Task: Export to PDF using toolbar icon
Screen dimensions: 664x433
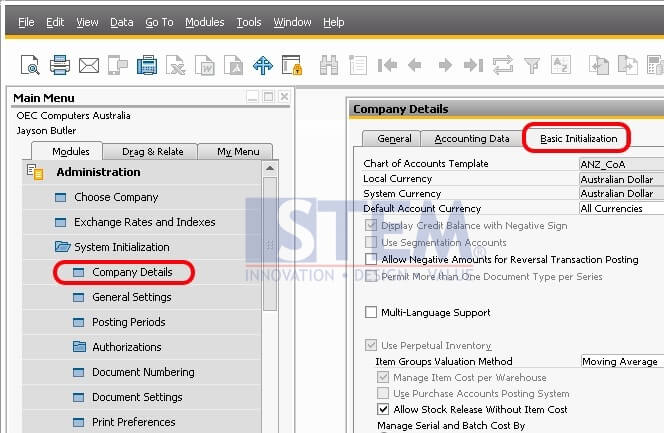Action: pyautogui.click(x=233, y=65)
